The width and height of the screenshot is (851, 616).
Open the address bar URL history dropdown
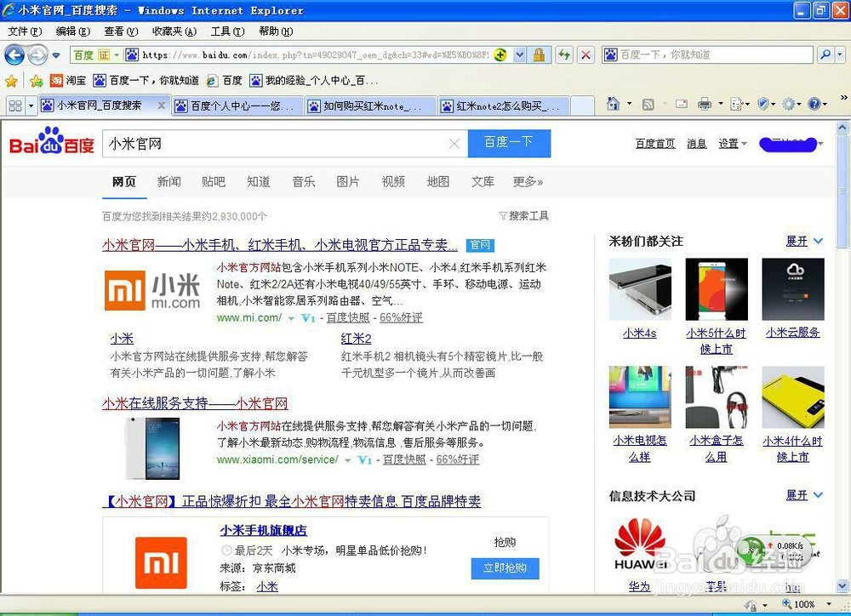click(x=520, y=54)
